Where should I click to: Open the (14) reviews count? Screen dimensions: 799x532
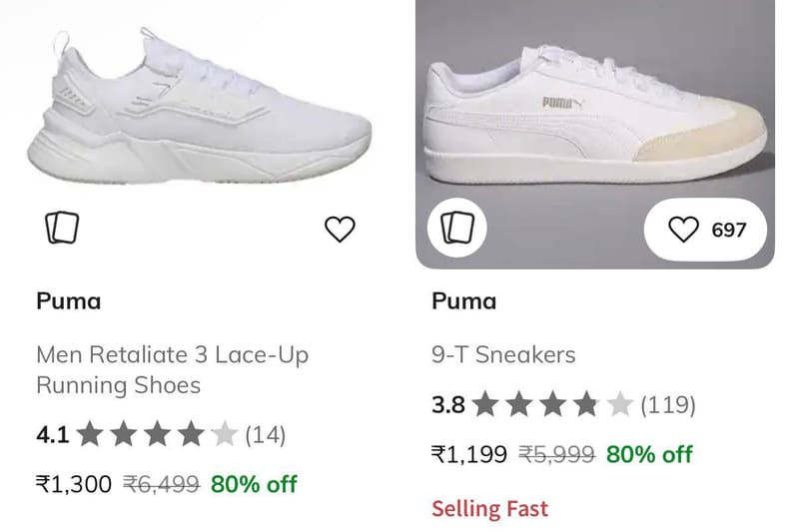pos(265,435)
